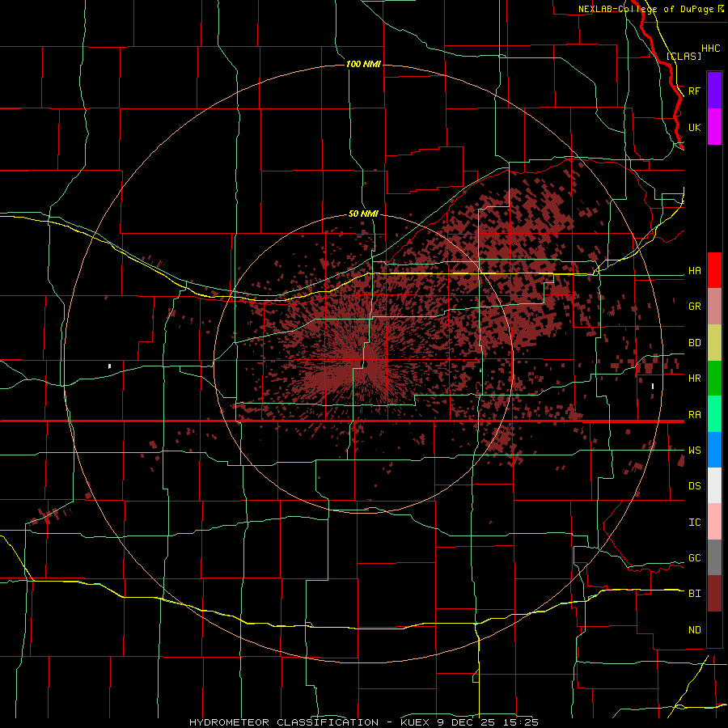The width and height of the screenshot is (728, 728).
Task: Click the HA red legend swatch
Action: (x=714, y=270)
